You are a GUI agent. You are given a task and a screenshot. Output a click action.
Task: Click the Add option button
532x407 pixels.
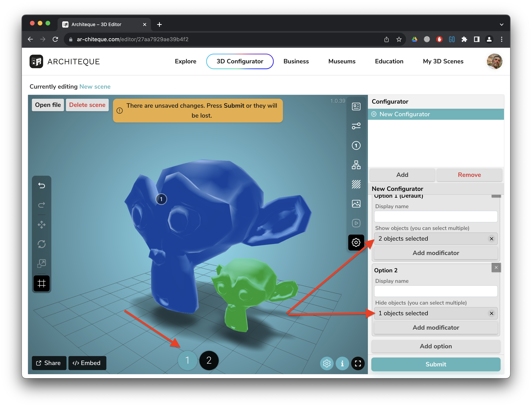436,346
